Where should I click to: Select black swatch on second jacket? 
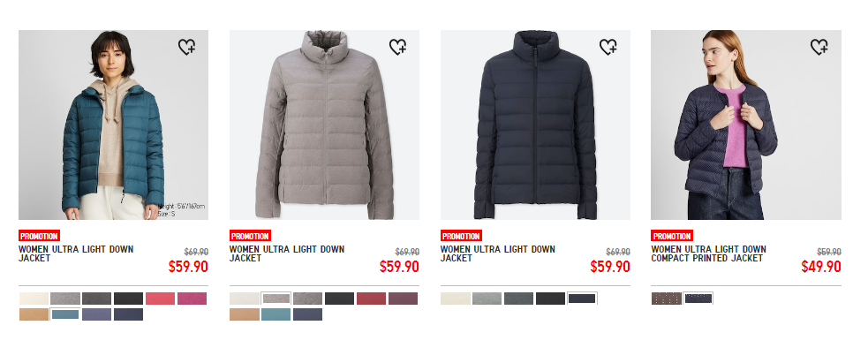pos(339,299)
